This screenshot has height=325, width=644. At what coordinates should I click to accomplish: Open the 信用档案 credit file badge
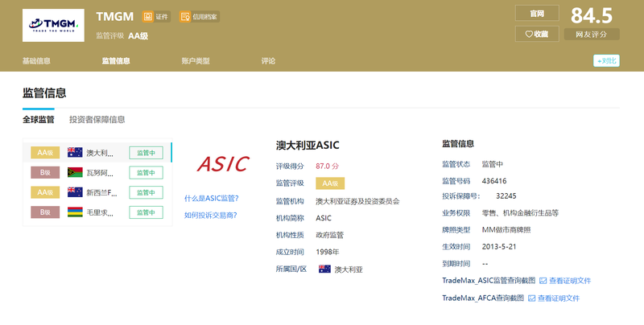(199, 17)
